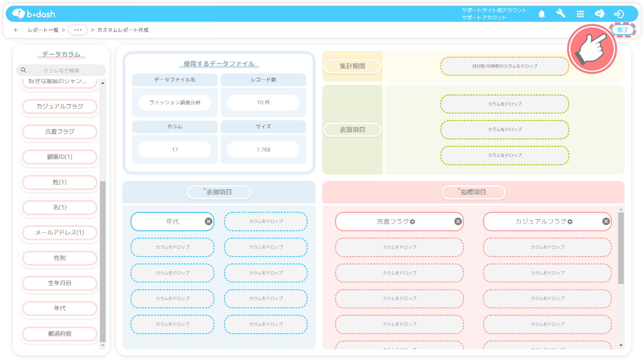Click the first 表頭項目 drop zone
Screen dimensions: 644x362
505,104
